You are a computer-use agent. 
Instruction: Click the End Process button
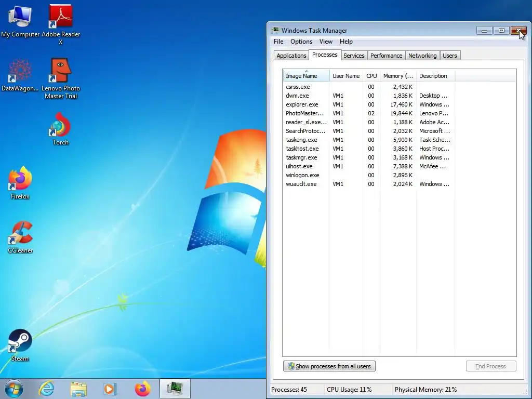click(x=490, y=366)
